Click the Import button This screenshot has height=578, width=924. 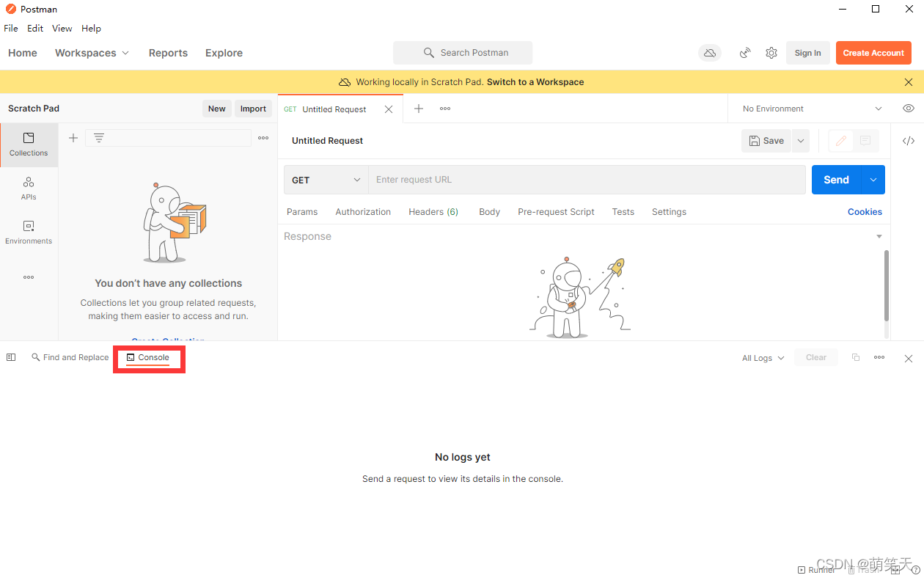point(253,109)
